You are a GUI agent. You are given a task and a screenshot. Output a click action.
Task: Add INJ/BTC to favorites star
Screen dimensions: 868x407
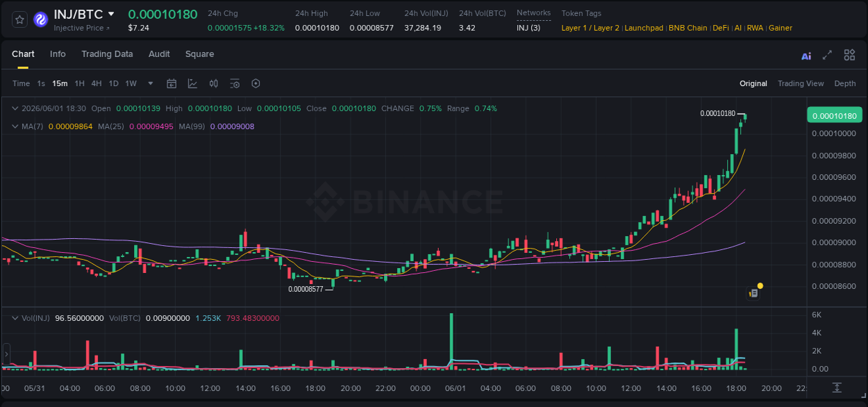(20, 19)
